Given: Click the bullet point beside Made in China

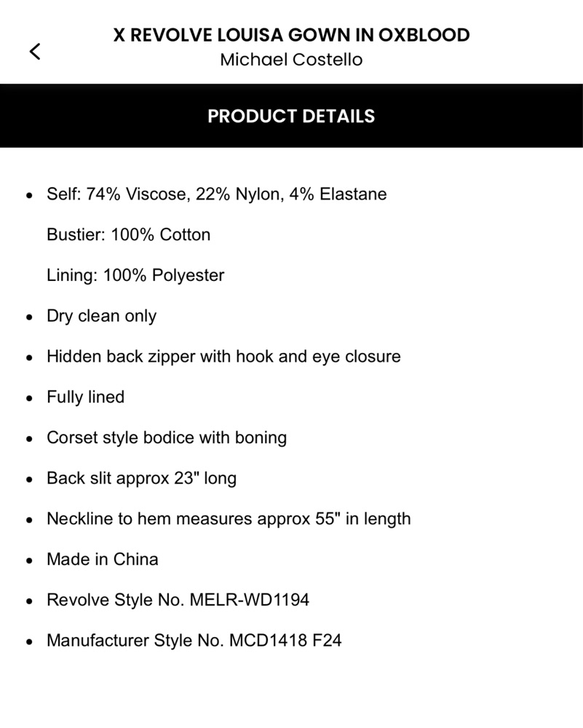Looking at the screenshot, I should (29, 561).
